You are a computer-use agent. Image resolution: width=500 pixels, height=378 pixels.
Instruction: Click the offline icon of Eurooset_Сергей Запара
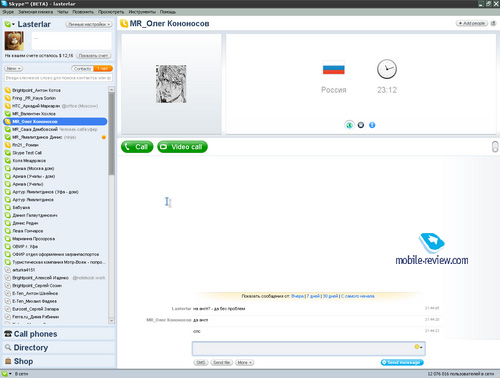(x=8, y=309)
